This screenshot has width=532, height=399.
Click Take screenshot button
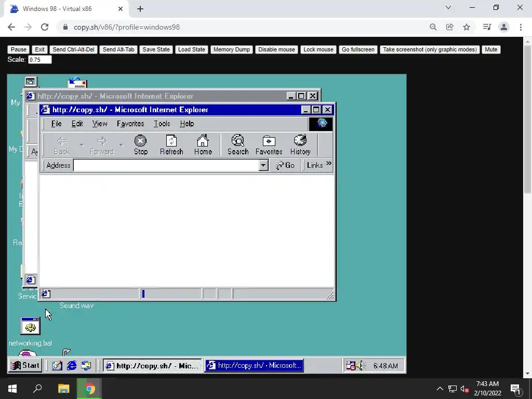tap(430, 49)
